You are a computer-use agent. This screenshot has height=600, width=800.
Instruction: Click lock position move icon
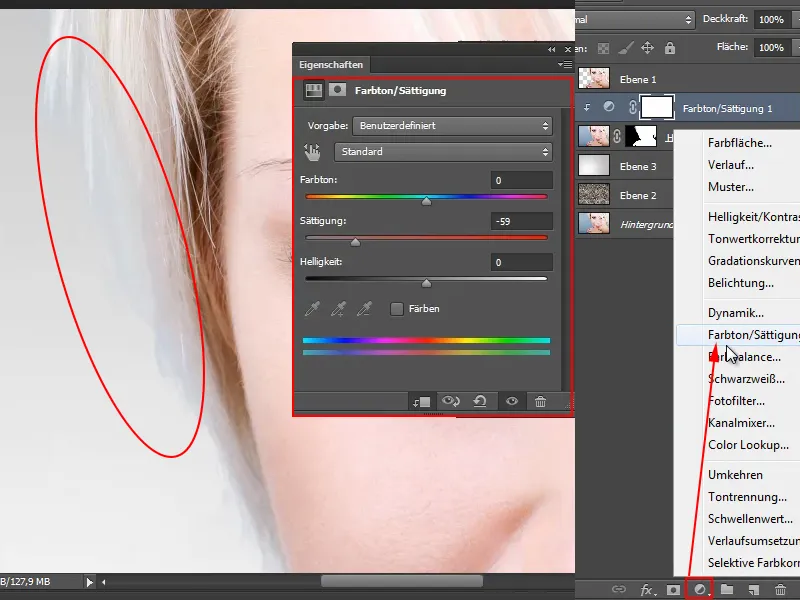[647, 48]
